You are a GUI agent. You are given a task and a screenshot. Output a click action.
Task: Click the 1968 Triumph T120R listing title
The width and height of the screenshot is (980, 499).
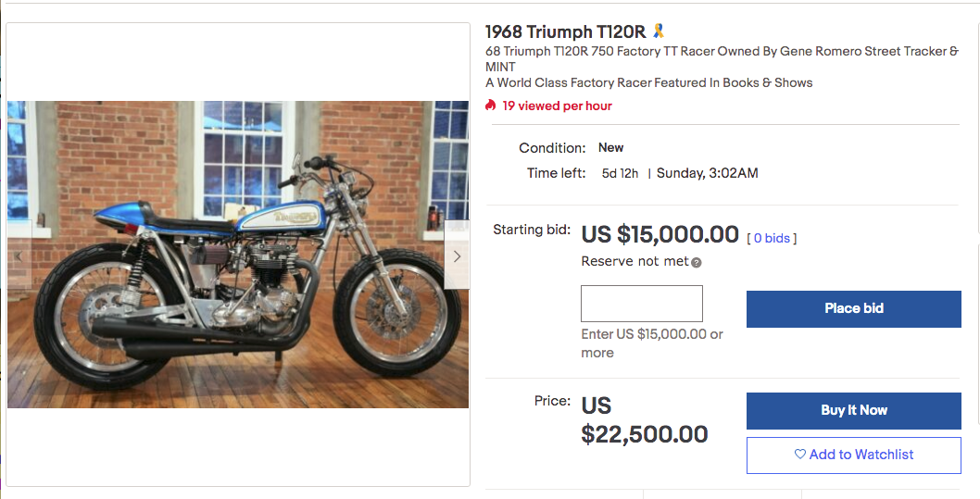point(565,31)
